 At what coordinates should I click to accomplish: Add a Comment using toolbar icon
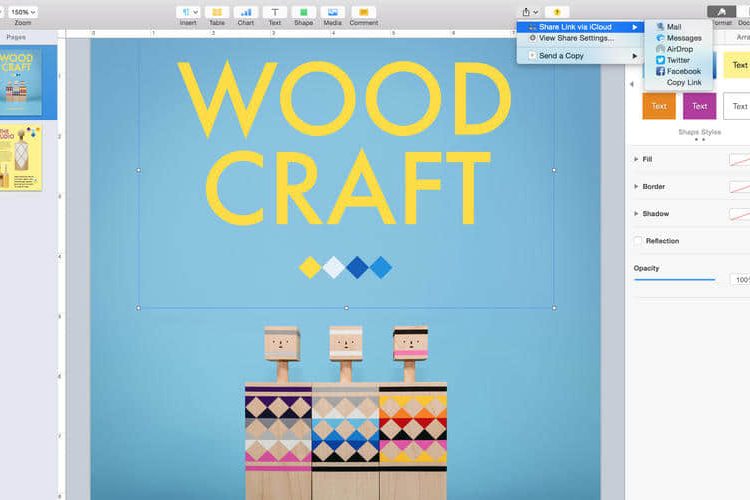(x=363, y=12)
